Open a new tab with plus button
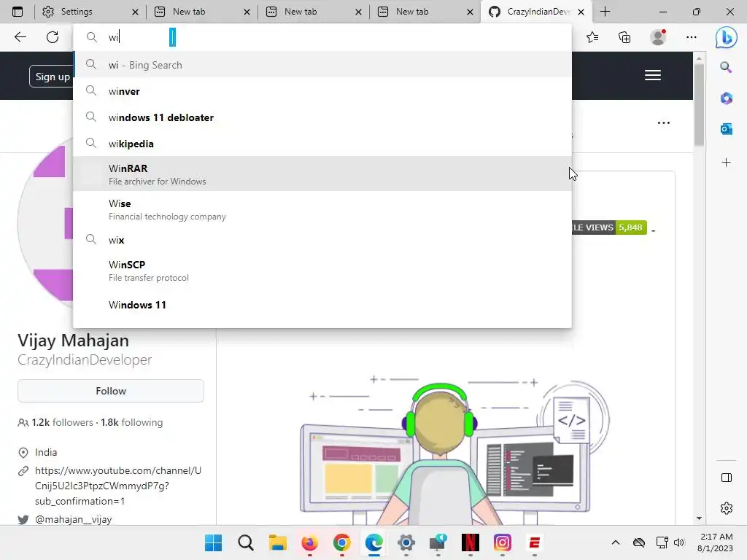The height and width of the screenshot is (560, 747). [x=605, y=12]
